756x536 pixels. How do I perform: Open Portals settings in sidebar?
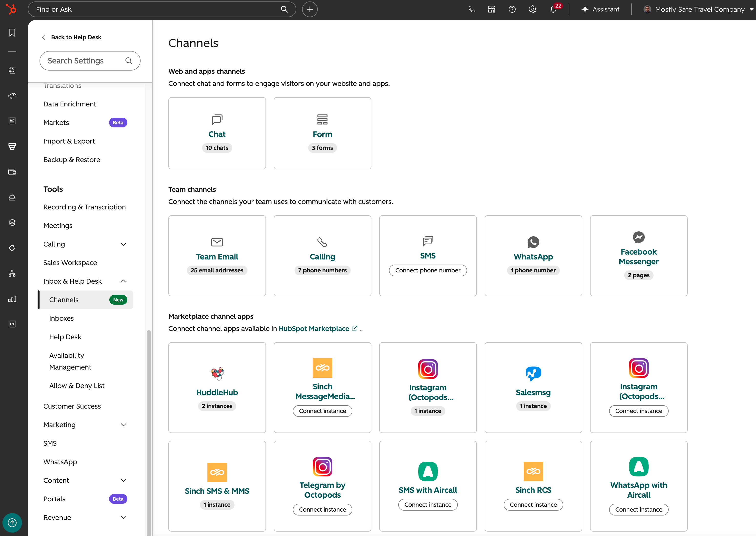[x=54, y=499]
